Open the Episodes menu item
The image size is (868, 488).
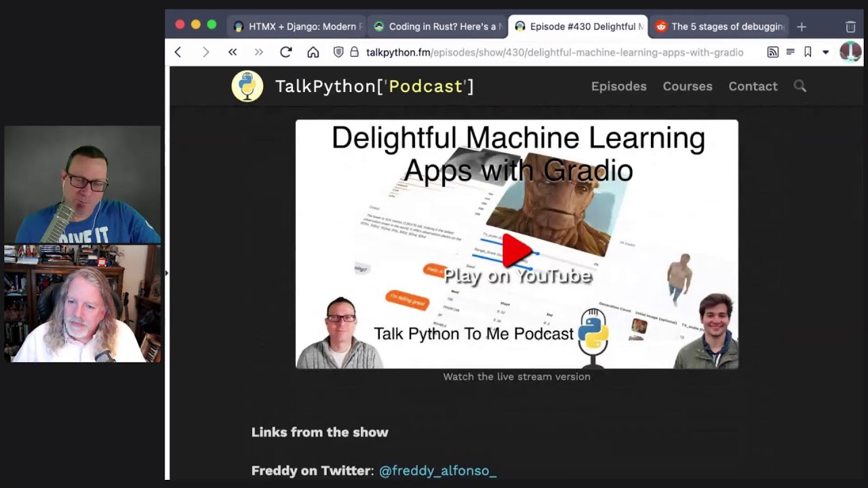click(618, 86)
